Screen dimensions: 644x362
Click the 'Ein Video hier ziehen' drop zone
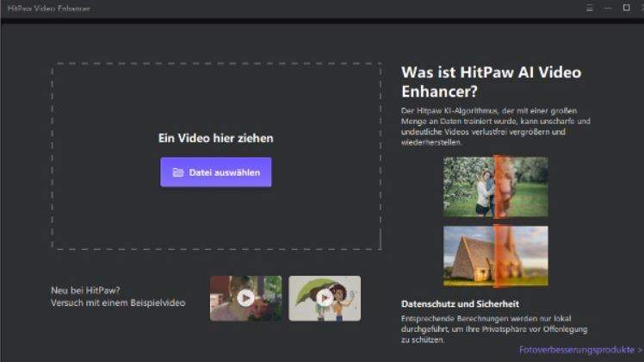[215, 103]
